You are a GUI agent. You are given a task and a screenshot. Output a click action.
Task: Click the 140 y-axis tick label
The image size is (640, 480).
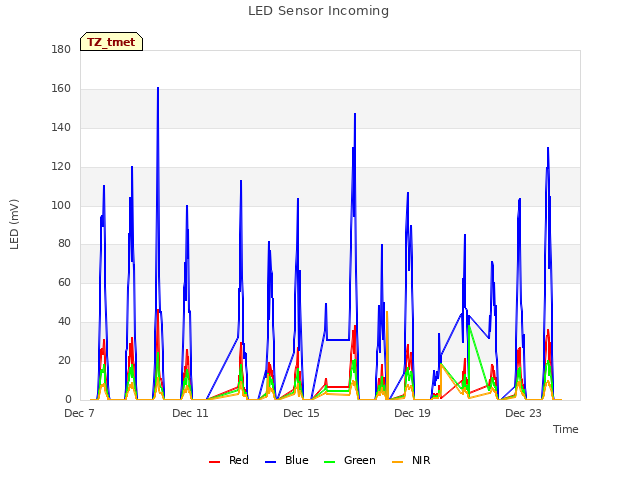[x=61, y=127]
